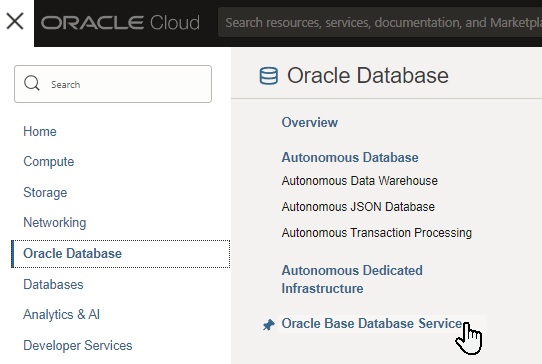Open the Autonomous Database heading link
The height and width of the screenshot is (364, 542).
pos(350,158)
